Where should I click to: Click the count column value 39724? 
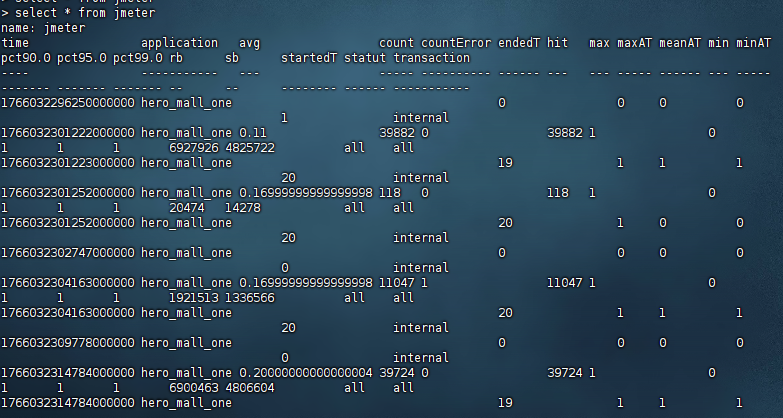coord(396,373)
